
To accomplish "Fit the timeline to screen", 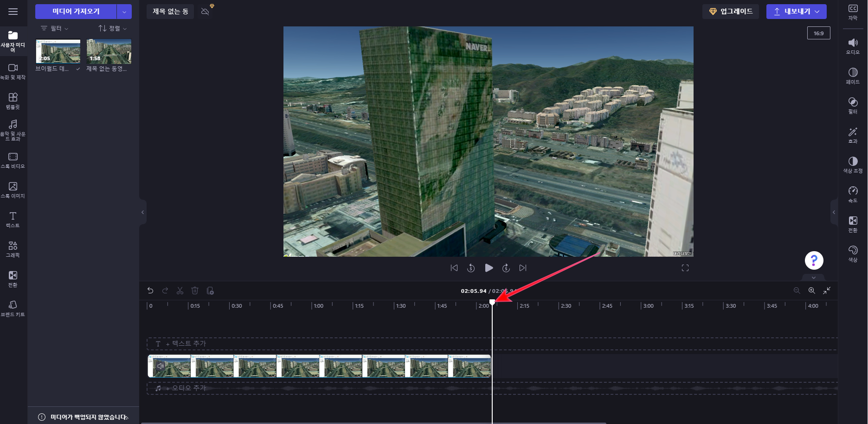I will coord(827,291).
